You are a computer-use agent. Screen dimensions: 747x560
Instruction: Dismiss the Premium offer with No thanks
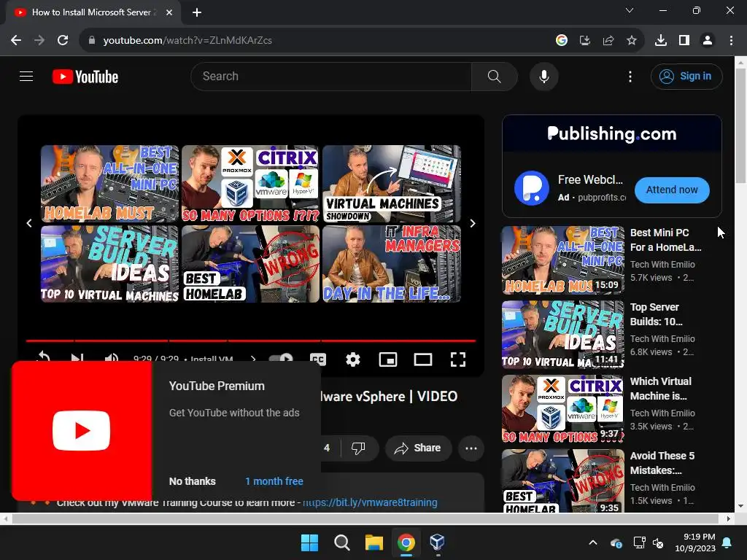pos(193,481)
